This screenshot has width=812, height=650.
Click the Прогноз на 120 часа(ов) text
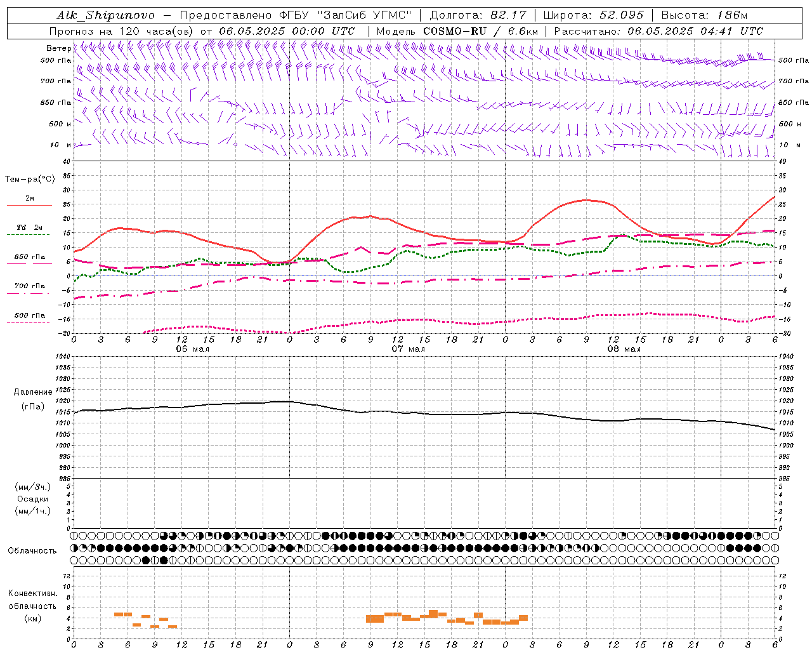(x=122, y=31)
